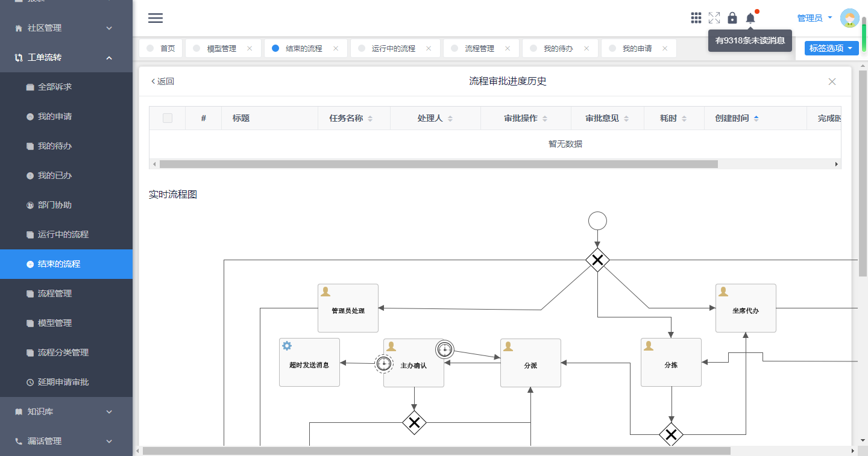Screen dimensions: 868x456
Task: Switch to the 模型管理 tab
Action: [222, 49]
